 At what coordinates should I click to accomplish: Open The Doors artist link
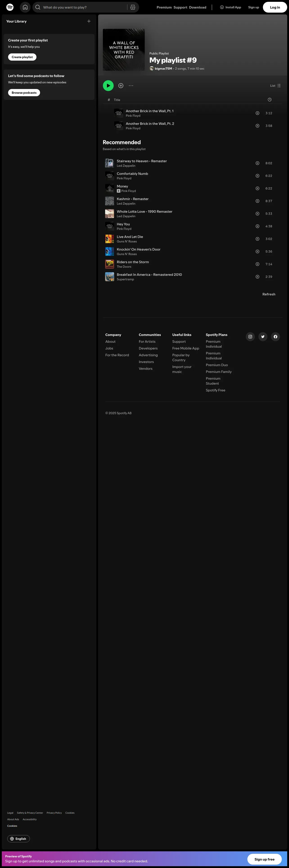(x=124, y=267)
